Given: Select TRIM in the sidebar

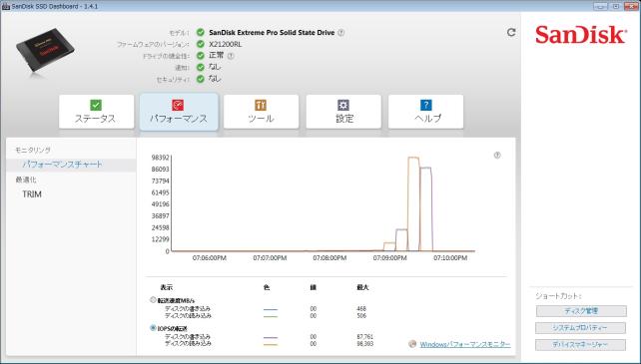Looking at the screenshot, I should pos(32,194).
